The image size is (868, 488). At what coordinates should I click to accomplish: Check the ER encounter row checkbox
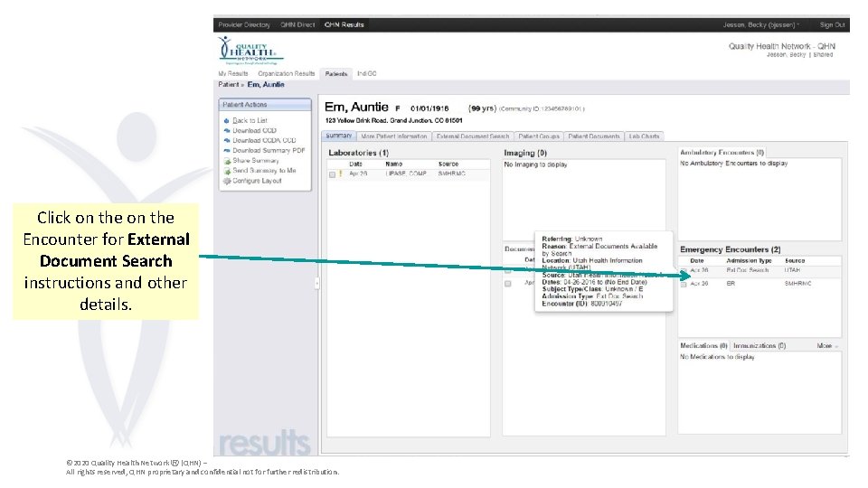pyautogui.click(x=684, y=284)
